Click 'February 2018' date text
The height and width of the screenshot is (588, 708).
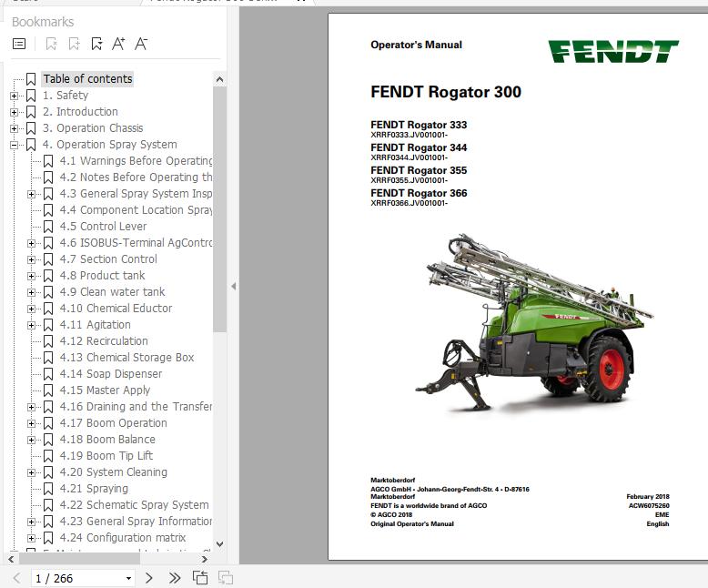pyautogui.click(x=648, y=496)
